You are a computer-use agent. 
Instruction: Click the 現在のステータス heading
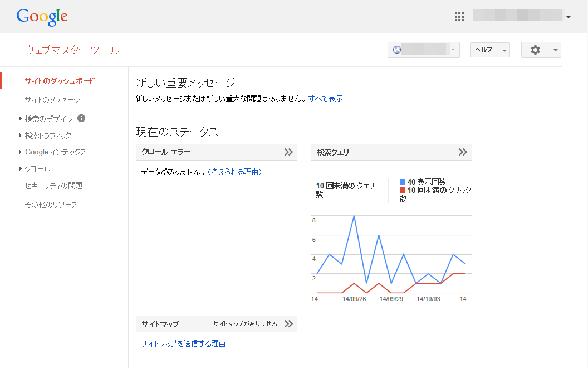coord(177,132)
